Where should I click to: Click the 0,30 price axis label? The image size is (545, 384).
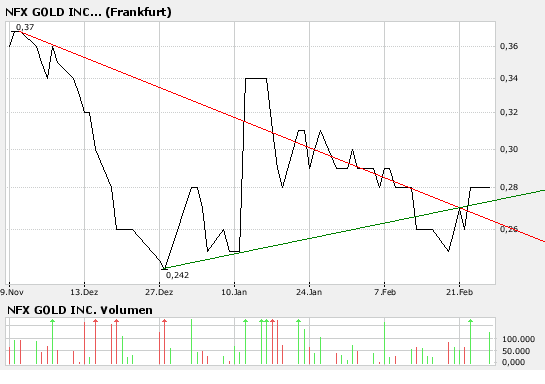pos(509,149)
